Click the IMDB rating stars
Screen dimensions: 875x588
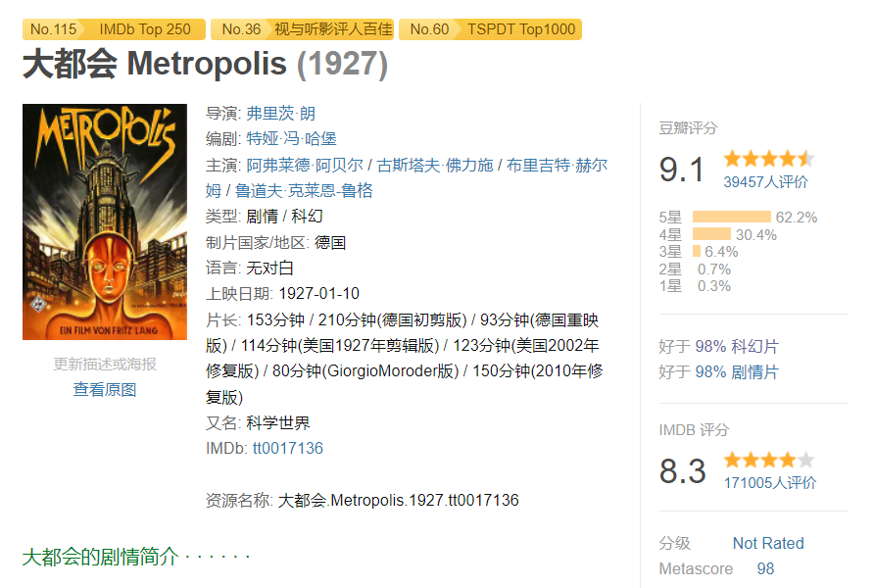coord(769,461)
